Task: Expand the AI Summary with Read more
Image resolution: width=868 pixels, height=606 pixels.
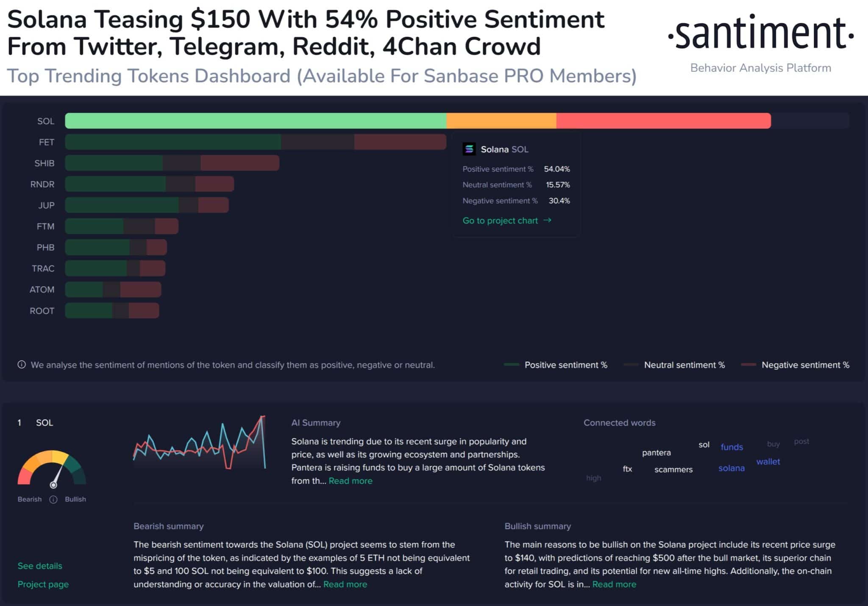Action: 351,480
